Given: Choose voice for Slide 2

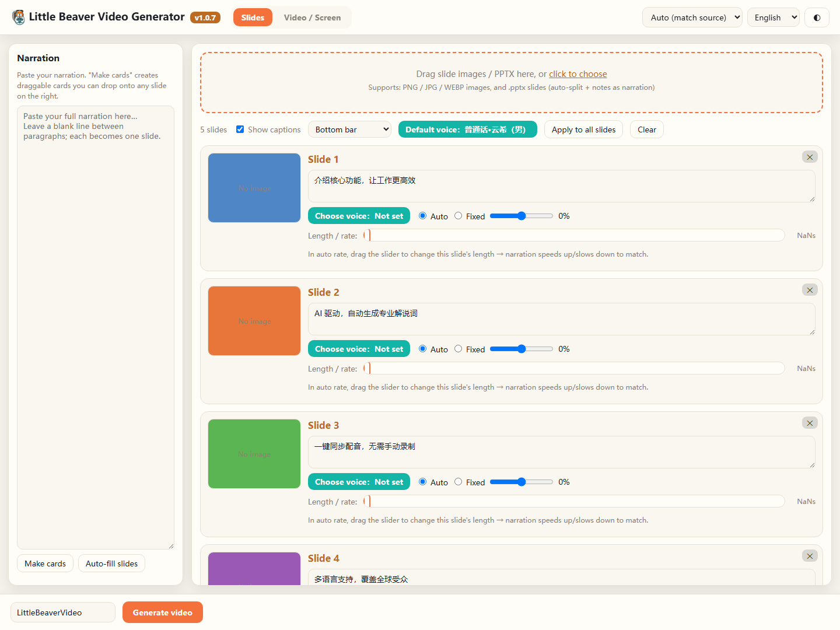Looking at the screenshot, I should [359, 349].
